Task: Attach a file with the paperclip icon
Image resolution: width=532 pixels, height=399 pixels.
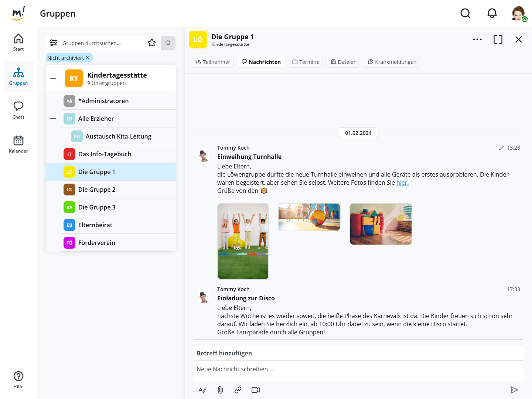Action: 220,390
